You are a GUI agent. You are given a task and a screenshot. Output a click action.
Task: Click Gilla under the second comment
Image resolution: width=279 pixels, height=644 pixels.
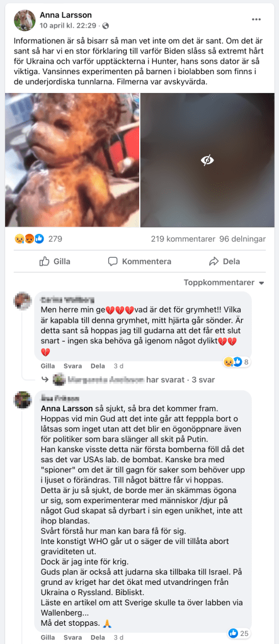point(48,638)
